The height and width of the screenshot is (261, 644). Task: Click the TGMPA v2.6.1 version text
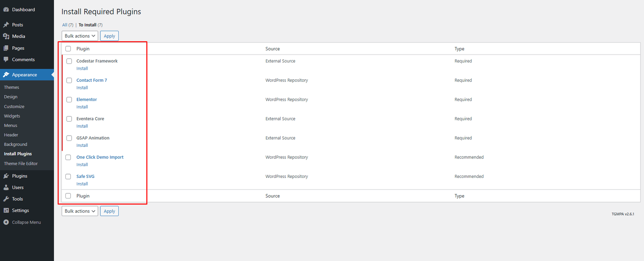[623, 214]
